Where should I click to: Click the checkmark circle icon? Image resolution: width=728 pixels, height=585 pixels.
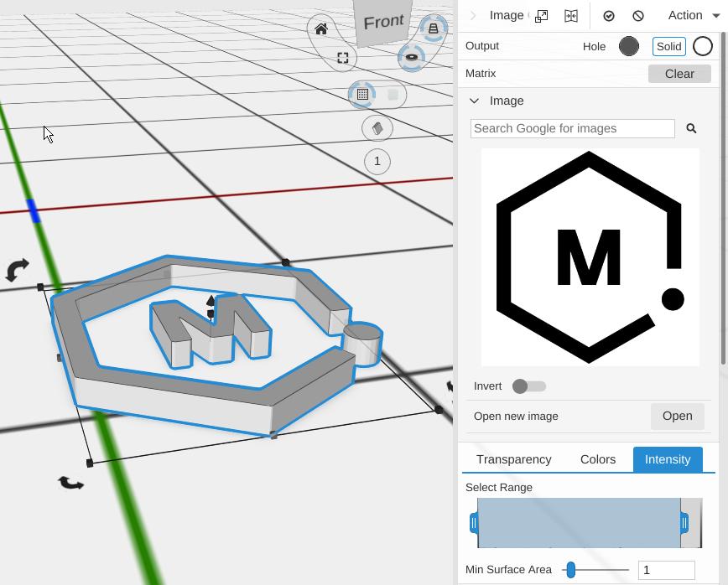pyautogui.click(x=609, y=16)
